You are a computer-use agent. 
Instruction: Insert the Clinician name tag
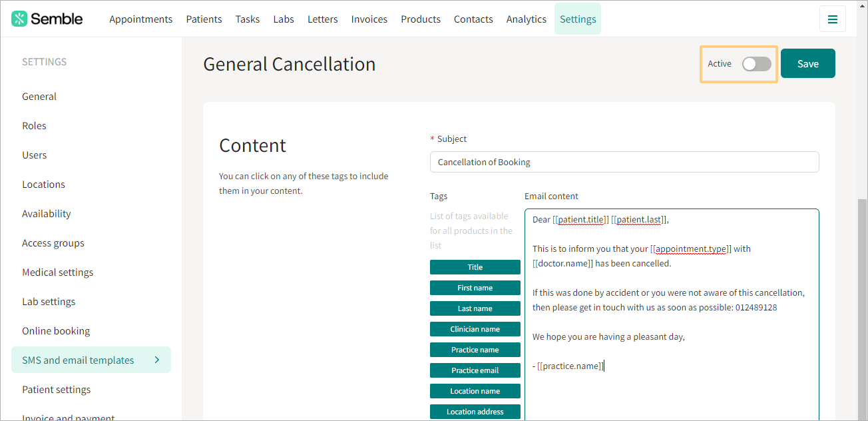[475, 329]
